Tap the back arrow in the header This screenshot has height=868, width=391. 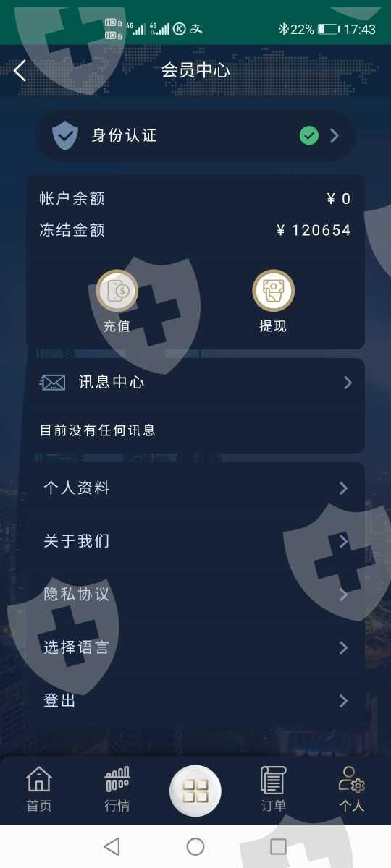20,70
